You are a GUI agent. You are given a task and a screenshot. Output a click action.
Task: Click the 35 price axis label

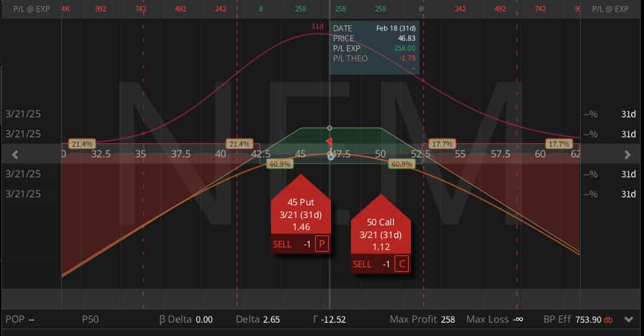(x=141, y=154)
